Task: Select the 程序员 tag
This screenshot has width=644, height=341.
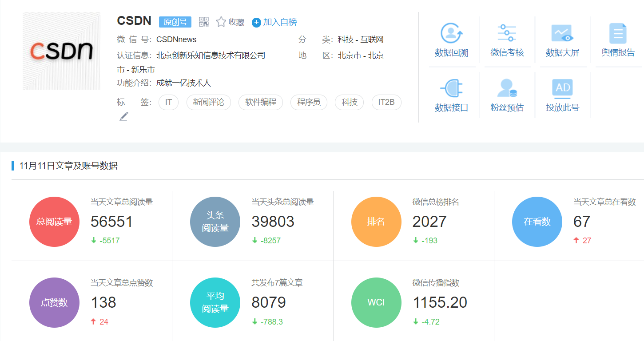Action: (309, 102)
